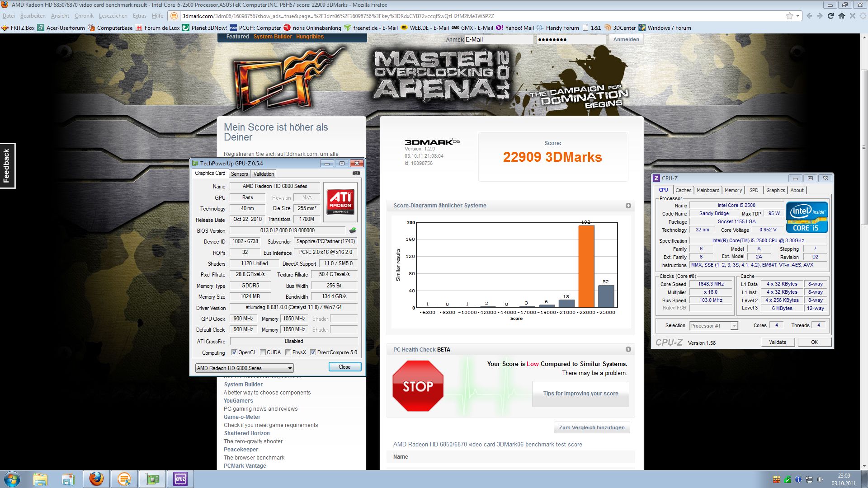Open the Memory tab in CPU-Z
The image size is (868, 488).
(733, 190)
